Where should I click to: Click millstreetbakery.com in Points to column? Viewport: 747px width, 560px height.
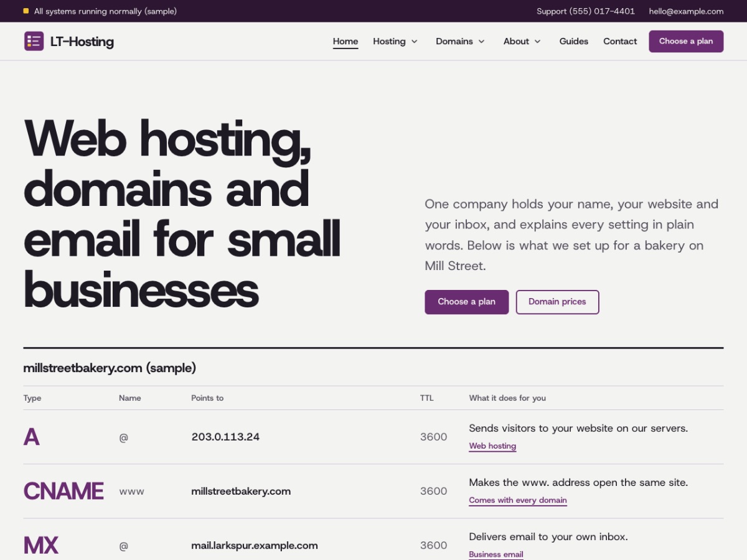point(241,492)
